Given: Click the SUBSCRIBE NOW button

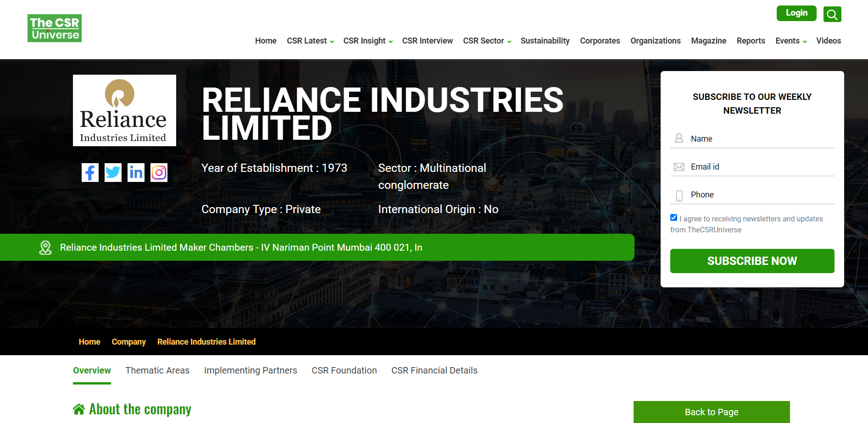Looking at the screenshot, I should coord(752,261).
